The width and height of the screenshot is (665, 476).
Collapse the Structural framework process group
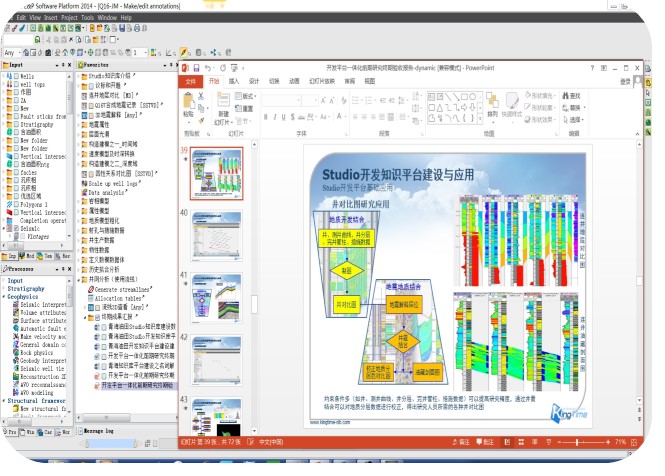(4, 400)
